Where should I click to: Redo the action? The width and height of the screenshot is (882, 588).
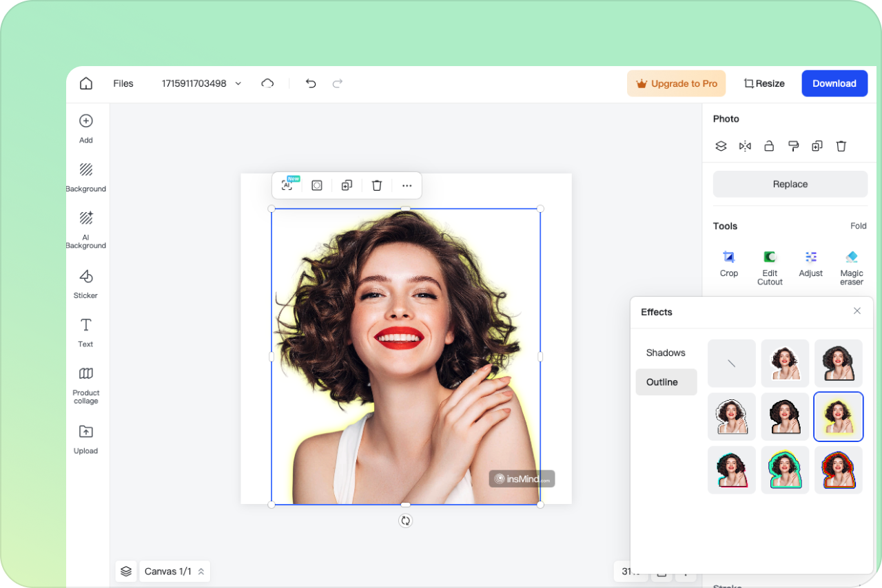click(338, 83)
